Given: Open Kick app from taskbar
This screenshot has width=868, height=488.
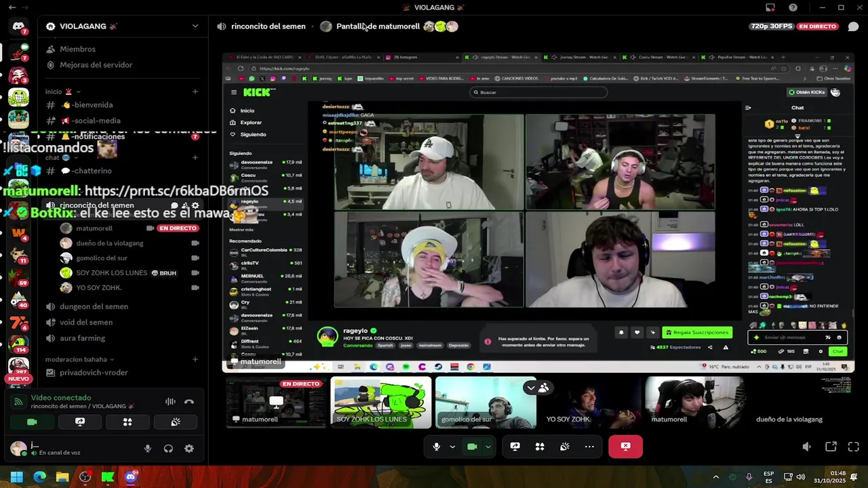Looking at the screenshot, I should click(107, 477).
